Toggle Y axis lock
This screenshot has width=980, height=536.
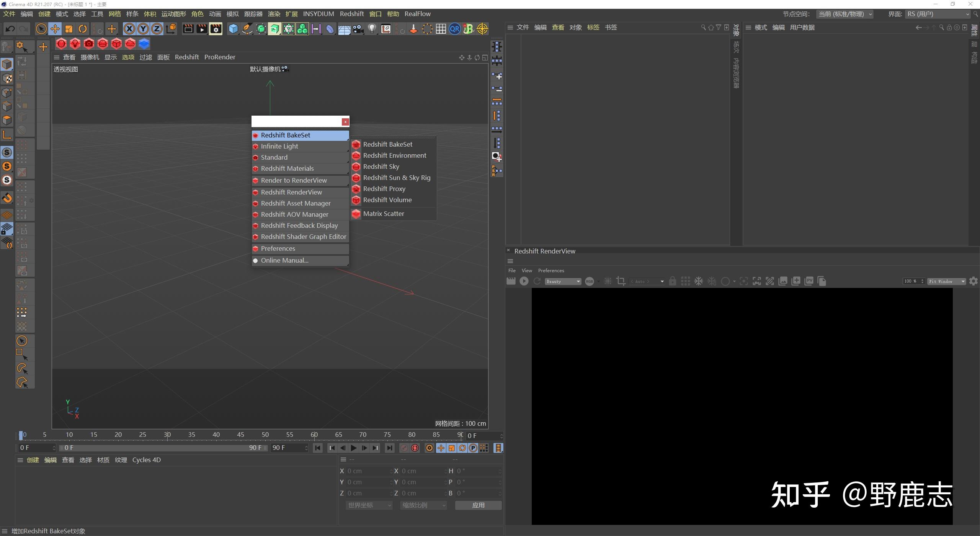pos(143,29)
